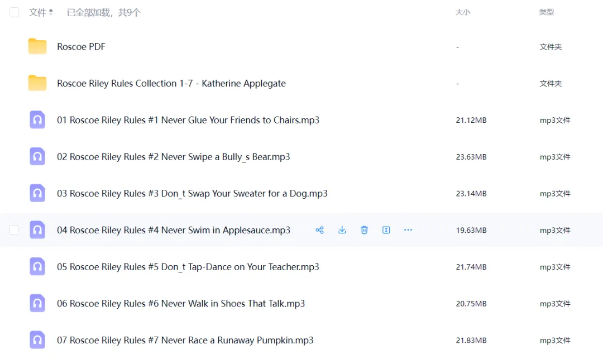Click 文件夹 type of Roscoe Riley Rules Collection row

pyautogui.click(x=551, y=83)
